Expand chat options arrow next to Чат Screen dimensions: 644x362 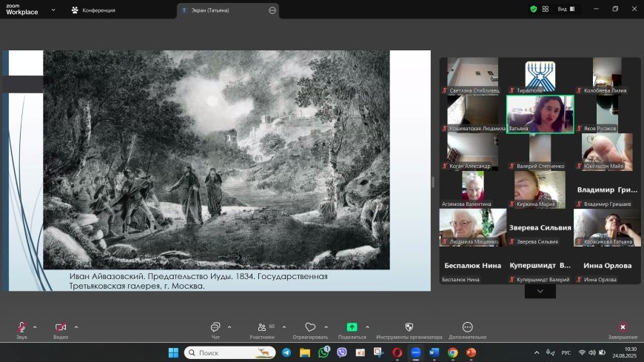tap(229, 327)
